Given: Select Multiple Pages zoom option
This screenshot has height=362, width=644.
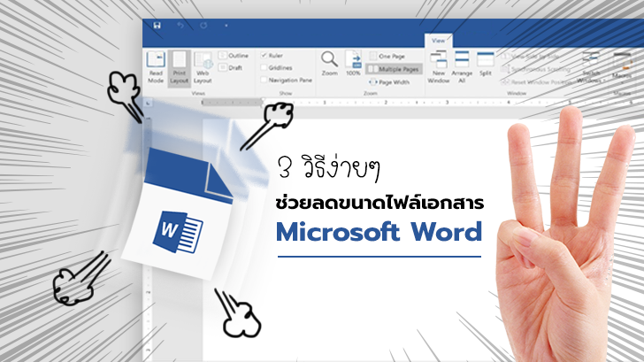Looking at the screenshot, I should pyautogui.click(x=394, y=69).
